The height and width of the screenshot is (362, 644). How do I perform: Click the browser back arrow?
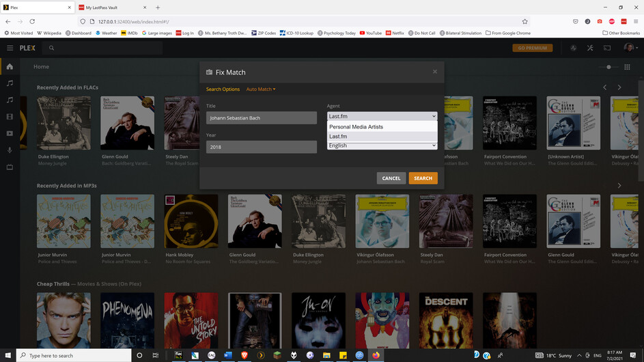(8, 21)
